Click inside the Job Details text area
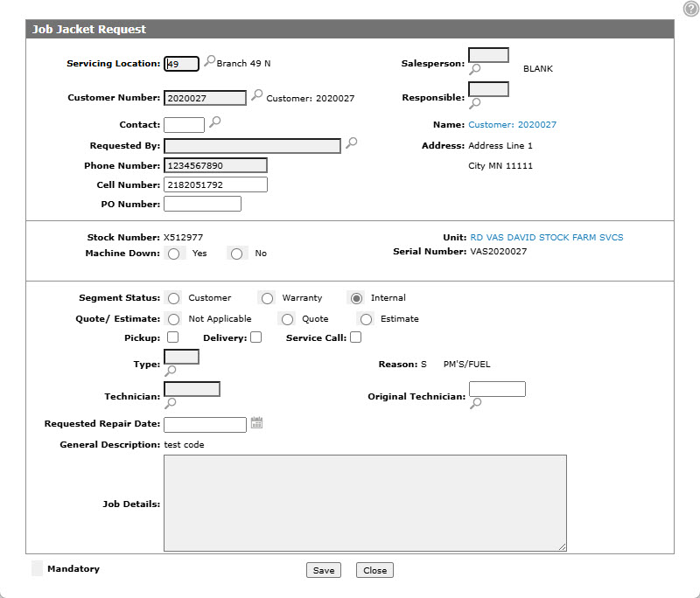 click(x=365, y=503)
